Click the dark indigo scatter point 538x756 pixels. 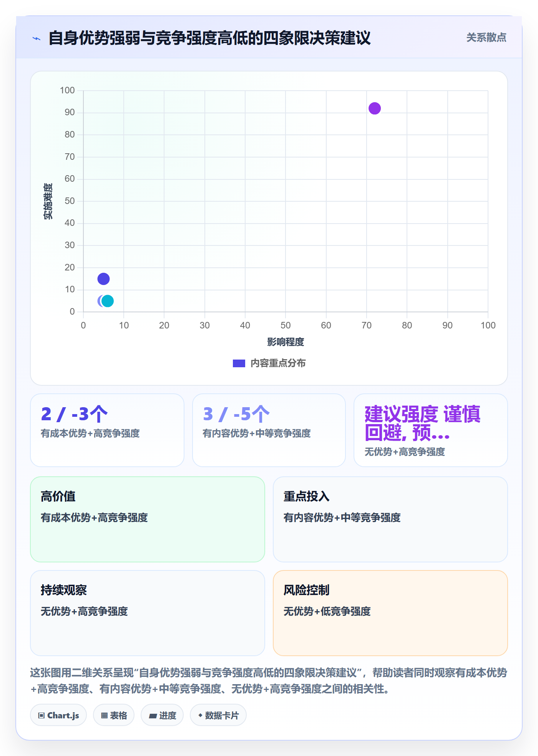coord(103,279)
